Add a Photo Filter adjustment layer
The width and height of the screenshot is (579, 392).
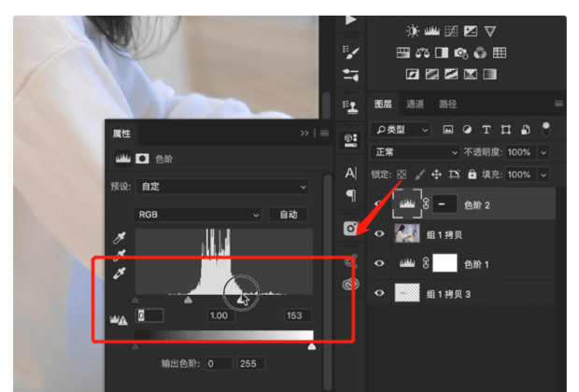click(x=461, y=52)
